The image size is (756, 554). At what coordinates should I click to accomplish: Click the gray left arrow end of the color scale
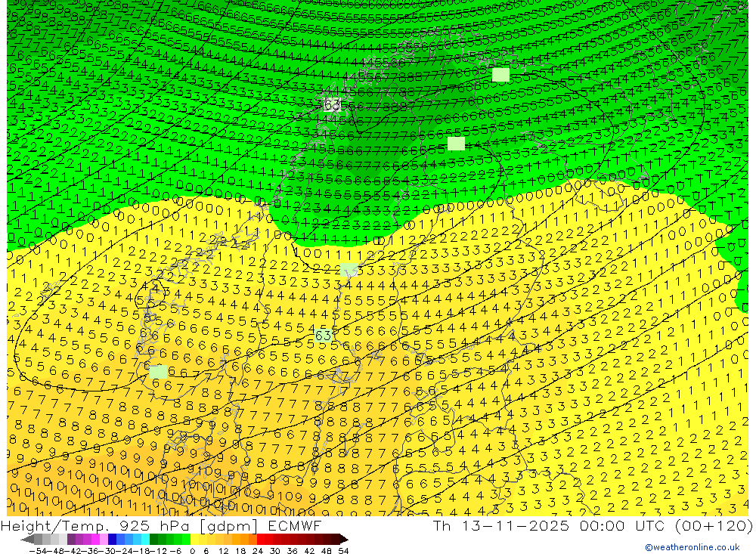click(27, 539)
